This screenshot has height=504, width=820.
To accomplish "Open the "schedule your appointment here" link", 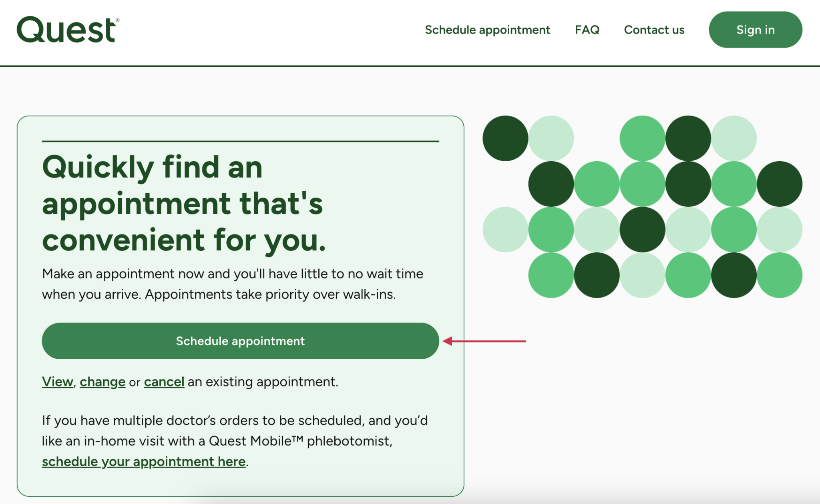I will (144, 461).
